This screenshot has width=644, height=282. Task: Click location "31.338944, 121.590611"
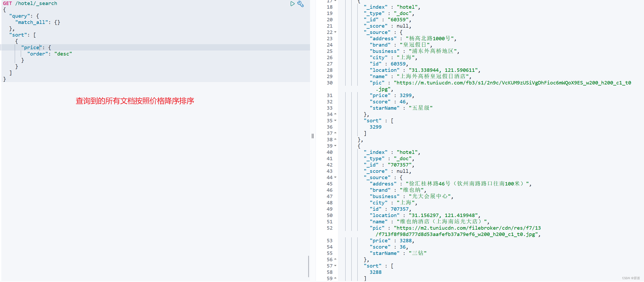(x=443, y=70)
